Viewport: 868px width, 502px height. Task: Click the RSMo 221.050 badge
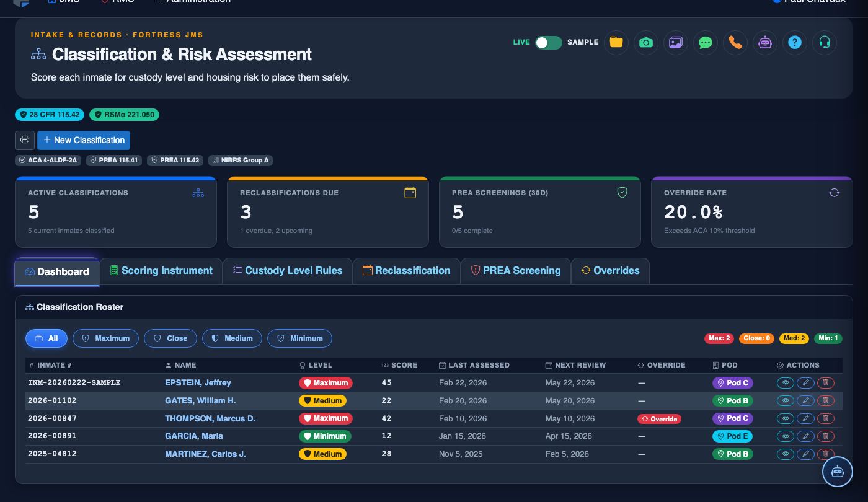pyautogui.click(x=124, y=115)
